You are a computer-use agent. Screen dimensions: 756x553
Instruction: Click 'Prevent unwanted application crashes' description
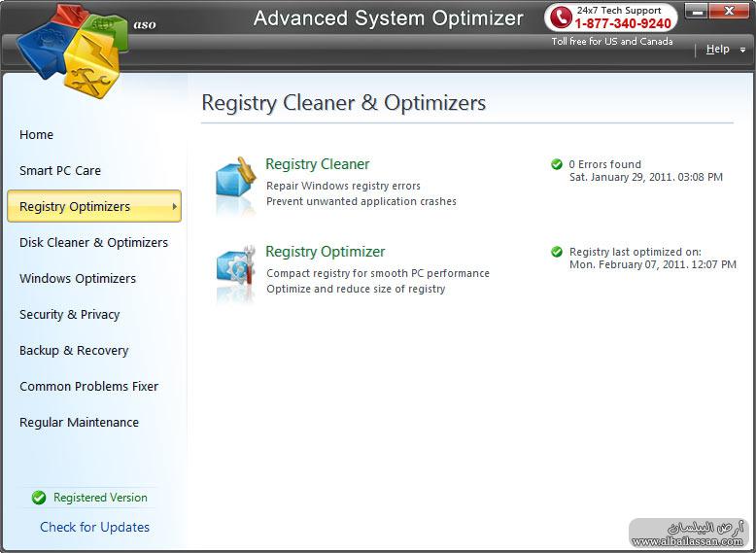pyautogui.click(x=361, y=201)
